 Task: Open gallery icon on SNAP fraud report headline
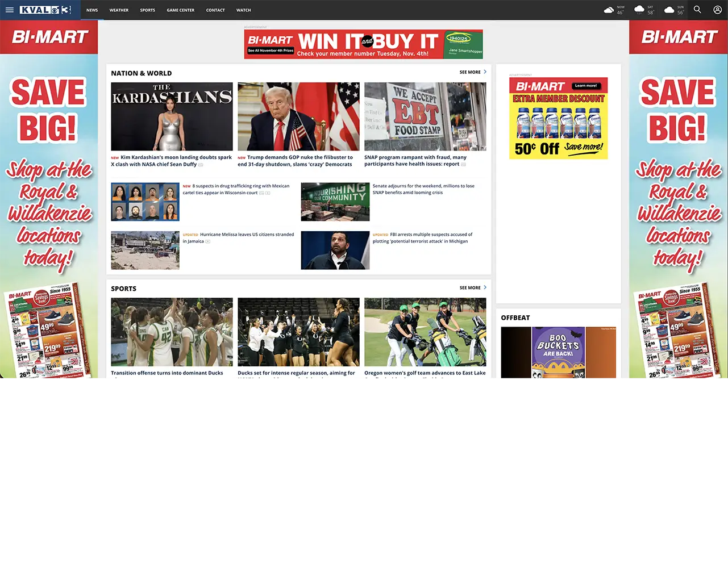pyautogui.click(x=463, y=165)
